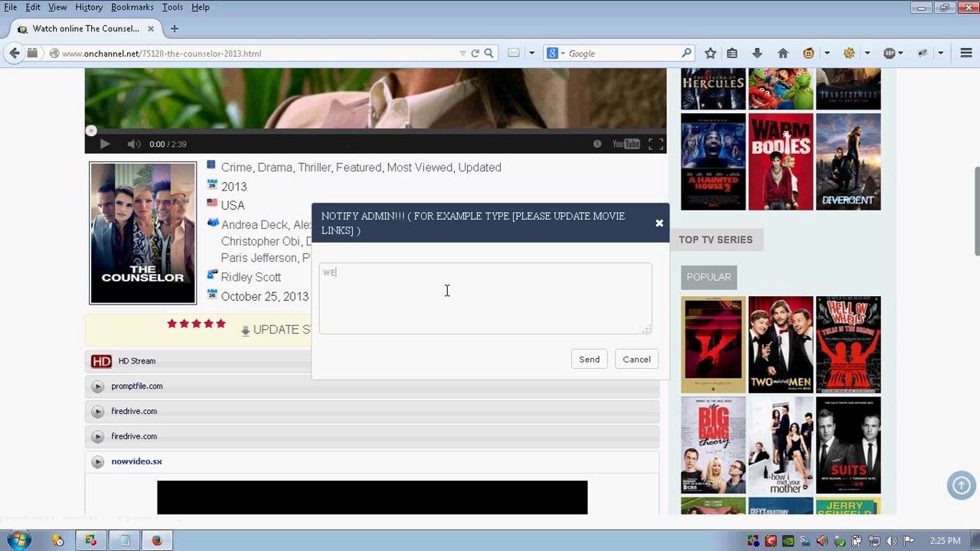Expand the Greasemonkey dropdown arrow
Viewport: 980px width, 551px height.
827,53
